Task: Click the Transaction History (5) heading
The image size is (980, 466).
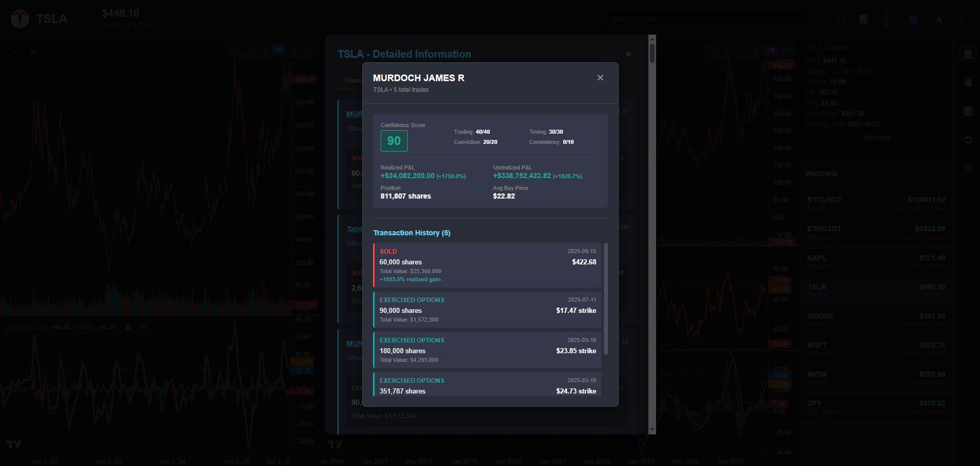Action: click(412, 233)
